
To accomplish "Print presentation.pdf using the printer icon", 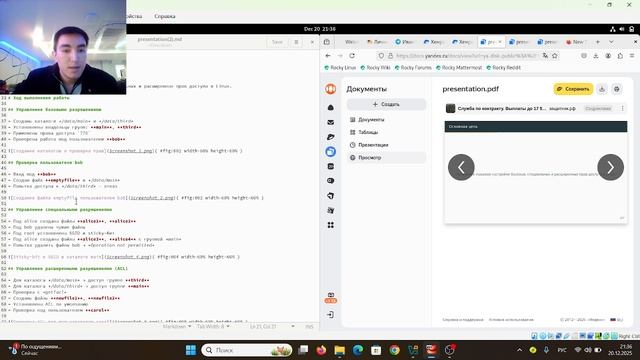I will [617, 89].
